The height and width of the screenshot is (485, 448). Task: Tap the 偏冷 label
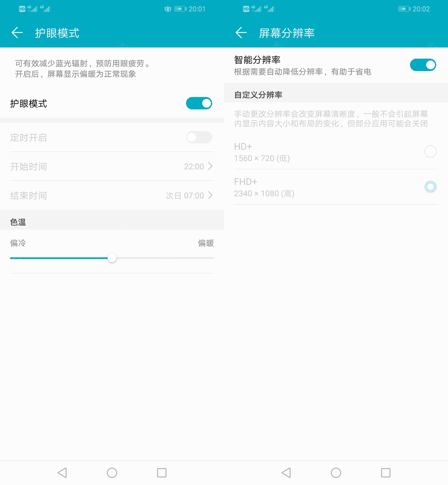[x=18, y=243]
